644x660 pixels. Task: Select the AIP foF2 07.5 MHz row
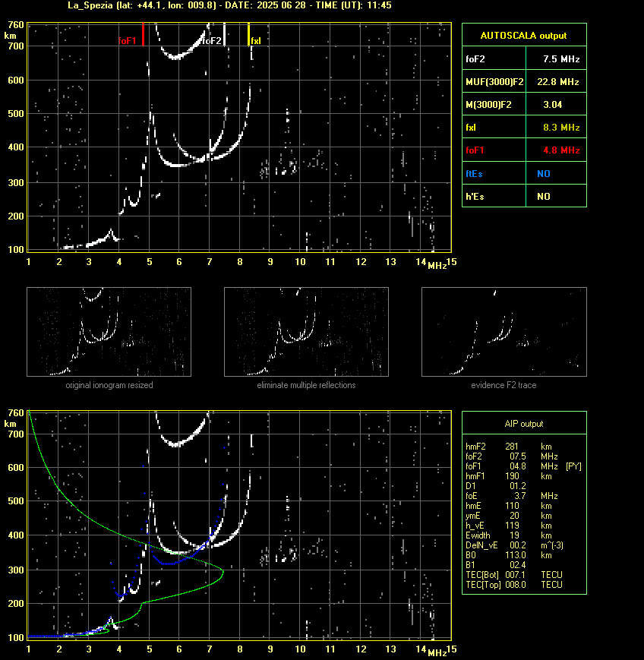pos(511,456)
